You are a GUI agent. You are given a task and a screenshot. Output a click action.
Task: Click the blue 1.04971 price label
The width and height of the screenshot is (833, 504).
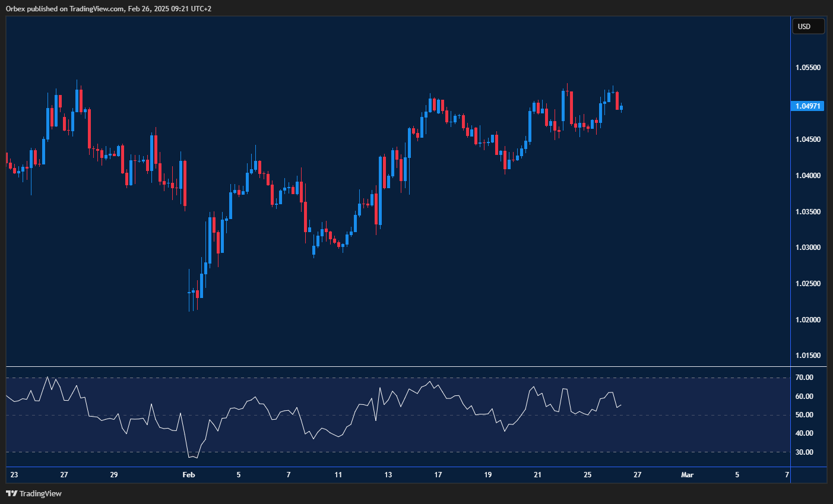[x=808, y=106]
